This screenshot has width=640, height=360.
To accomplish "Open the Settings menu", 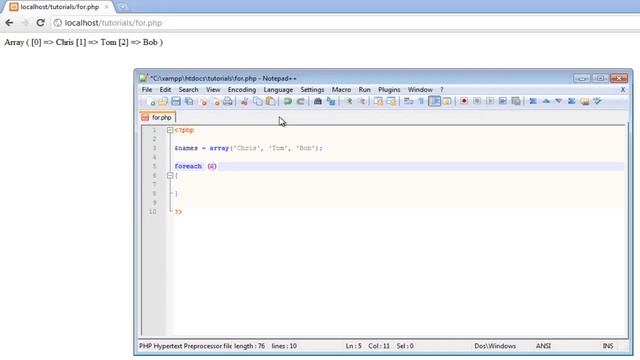I will [x=312, y=89].
